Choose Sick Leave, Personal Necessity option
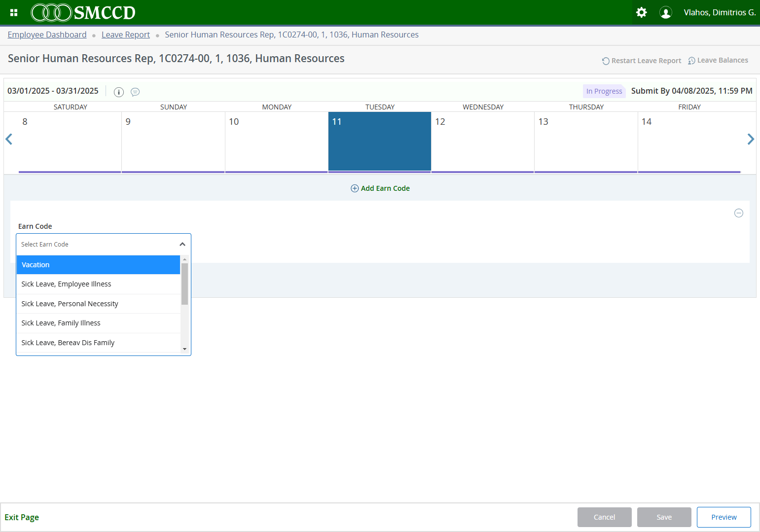760x532 pixels. (x=98, y=304)
